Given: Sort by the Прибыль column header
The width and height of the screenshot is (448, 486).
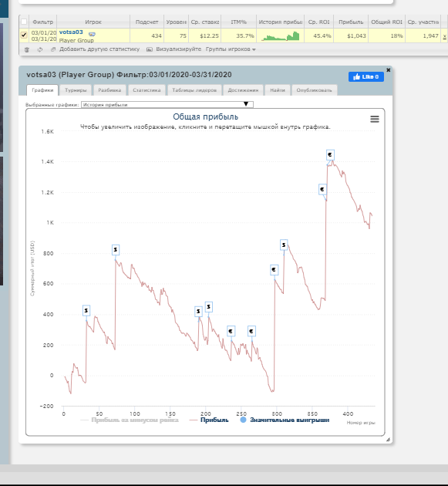Looking at the screenshot, I should pyautogui.click(x=351, y=22).
